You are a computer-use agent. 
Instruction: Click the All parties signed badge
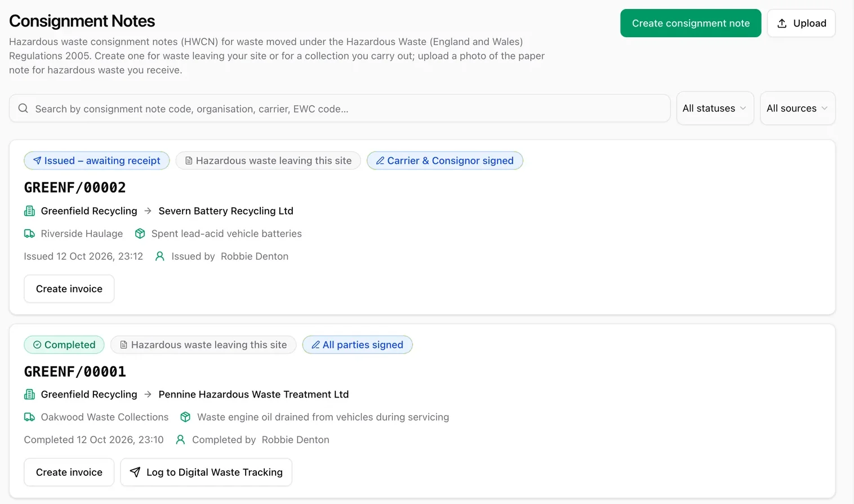(358, 345)
